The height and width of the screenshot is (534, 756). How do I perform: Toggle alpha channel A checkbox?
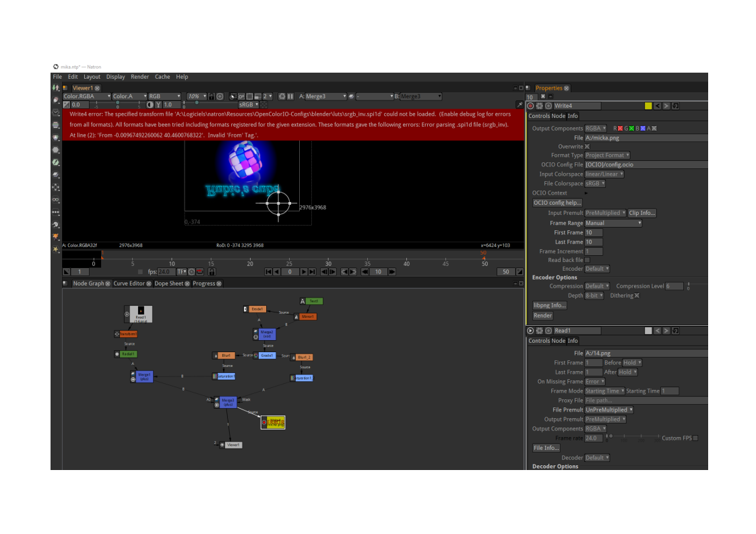click(654, 129)
